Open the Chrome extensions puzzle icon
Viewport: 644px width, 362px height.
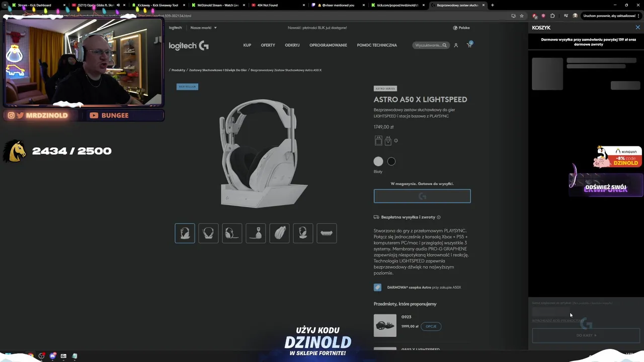(552, 16)
